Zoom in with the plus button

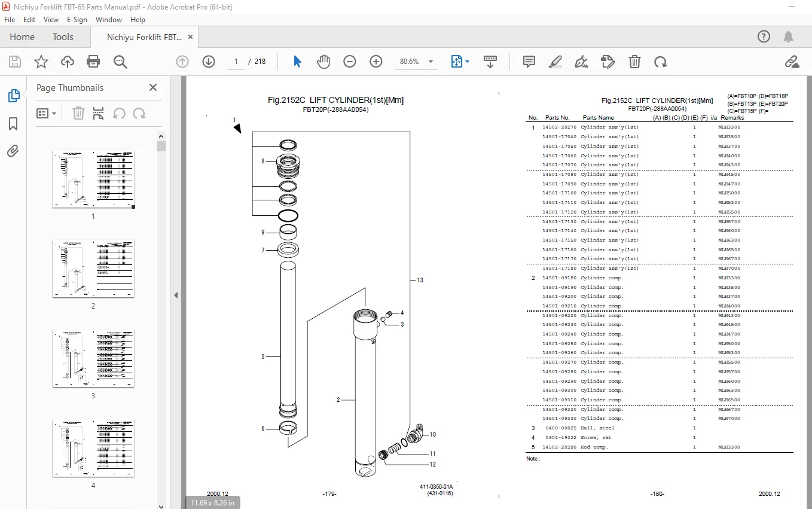pos(376,62)
